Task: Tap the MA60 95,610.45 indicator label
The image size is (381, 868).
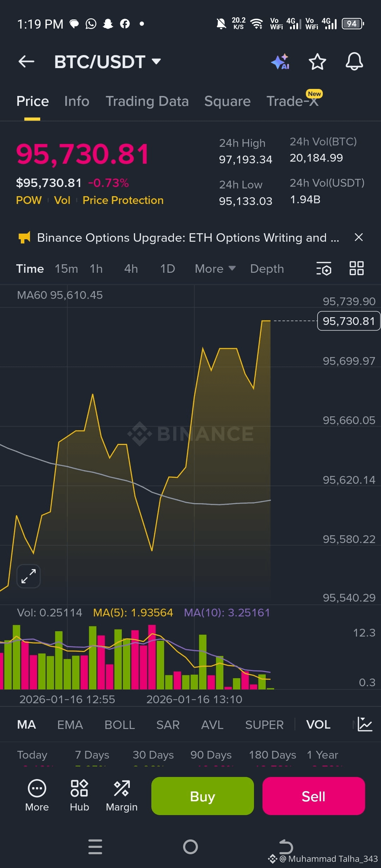Action: pos(60,295)
